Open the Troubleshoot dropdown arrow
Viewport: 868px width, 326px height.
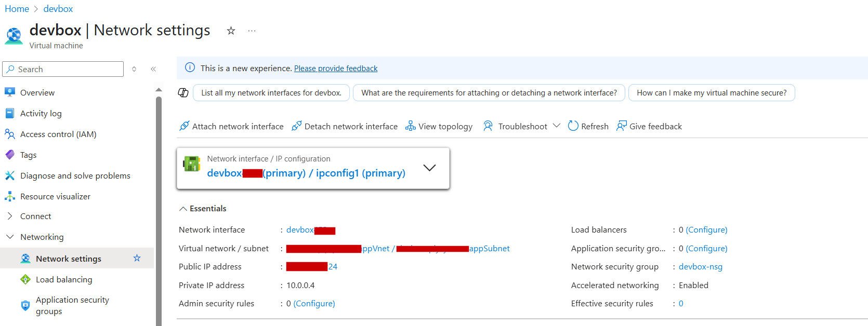click(557, 126)
